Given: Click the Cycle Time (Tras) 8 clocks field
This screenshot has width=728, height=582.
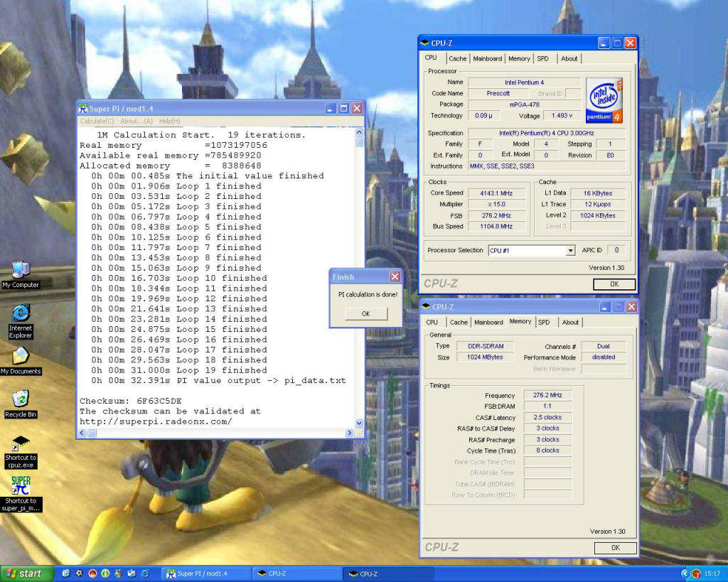Looking at the screenshot, I should pyautogui.click(x=547, y=451).
